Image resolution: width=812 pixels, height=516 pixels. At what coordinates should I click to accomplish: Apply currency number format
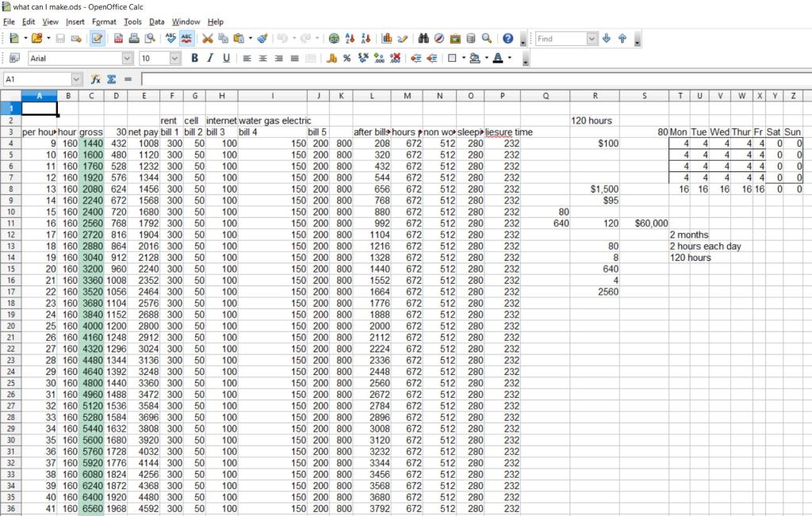332,58
